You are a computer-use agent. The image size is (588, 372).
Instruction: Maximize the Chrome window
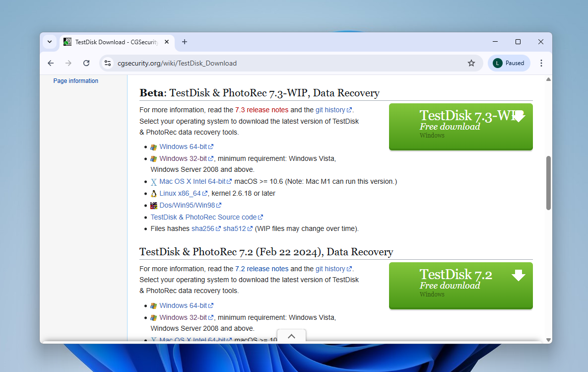[518, 42]
